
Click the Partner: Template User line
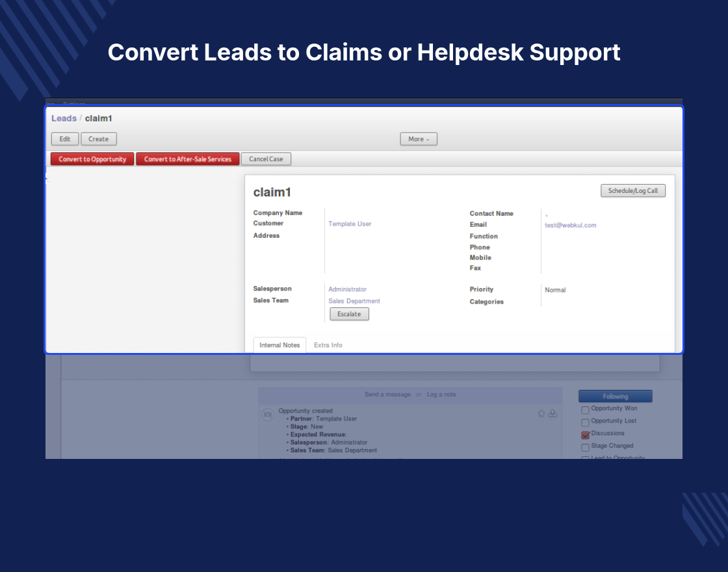click(323, 419)
